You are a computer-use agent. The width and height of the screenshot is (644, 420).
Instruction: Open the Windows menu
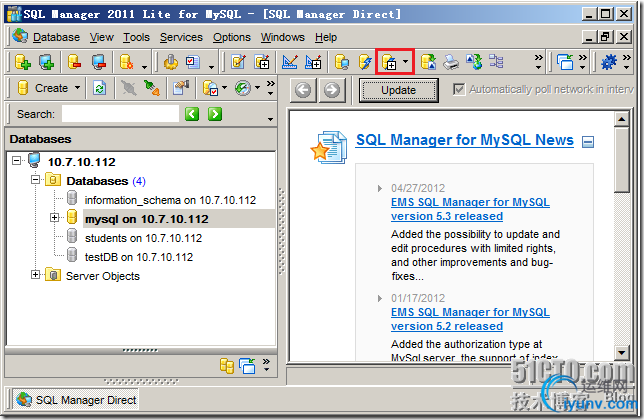[283, 37]
